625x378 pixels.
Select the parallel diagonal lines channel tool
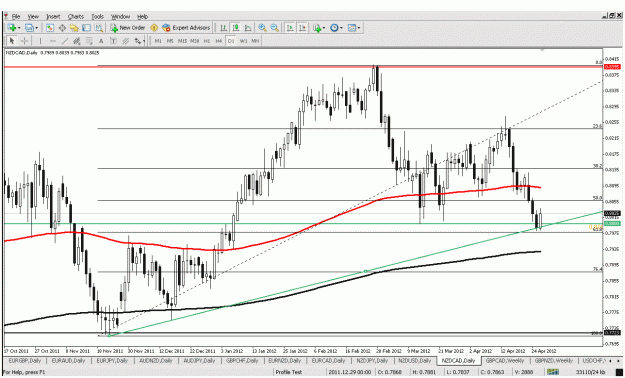(x=126, y=41)
